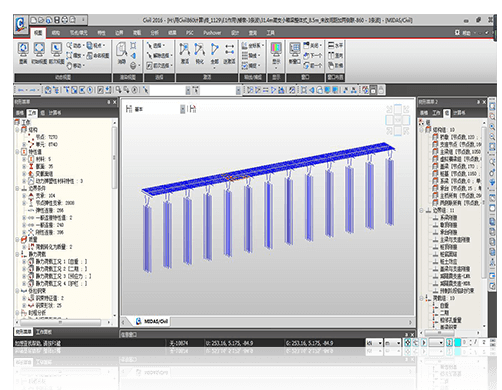The height and width of the screenshot is (390, 502).
Task: Open the 选择 select dropdown
Action: [x=164, y=45]
